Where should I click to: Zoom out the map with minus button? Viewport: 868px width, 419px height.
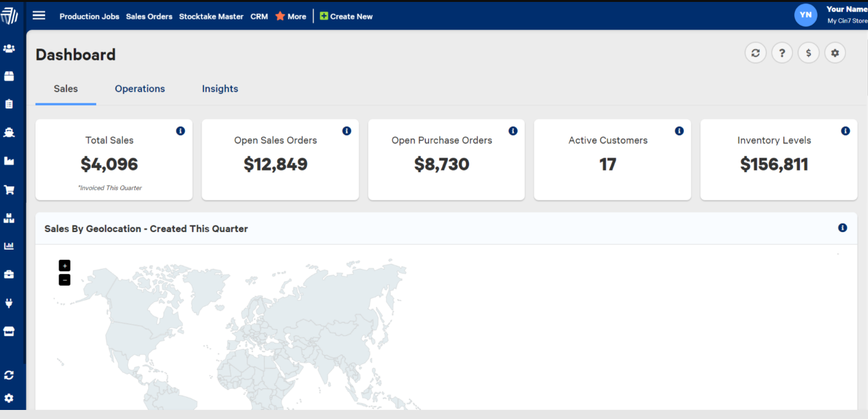(65, 280)
